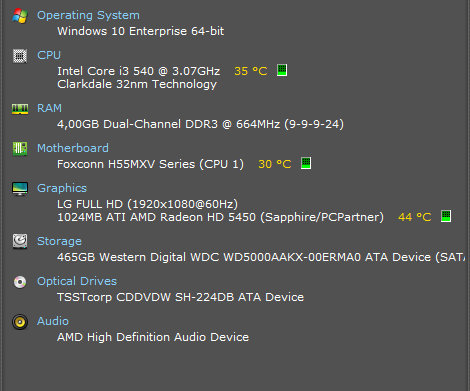The height and width of the screenshot is (391, 470).
Task: Click the graphics card temperature indicator beside 44 °C
Action: click(x=446, y=216)
